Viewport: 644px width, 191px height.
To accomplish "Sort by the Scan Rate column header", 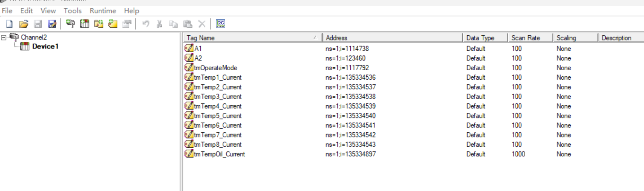I will pyautogui.click(x=530, y=38).
